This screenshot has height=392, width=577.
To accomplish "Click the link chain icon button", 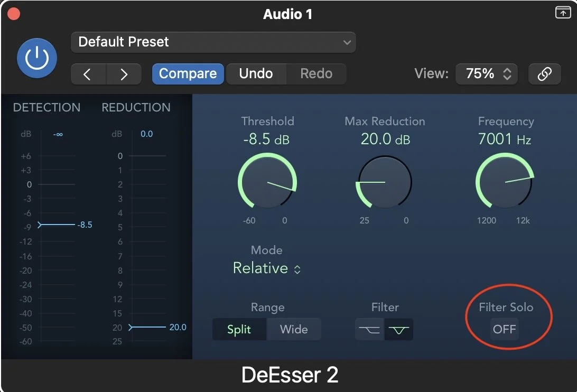I will point(545,74).
